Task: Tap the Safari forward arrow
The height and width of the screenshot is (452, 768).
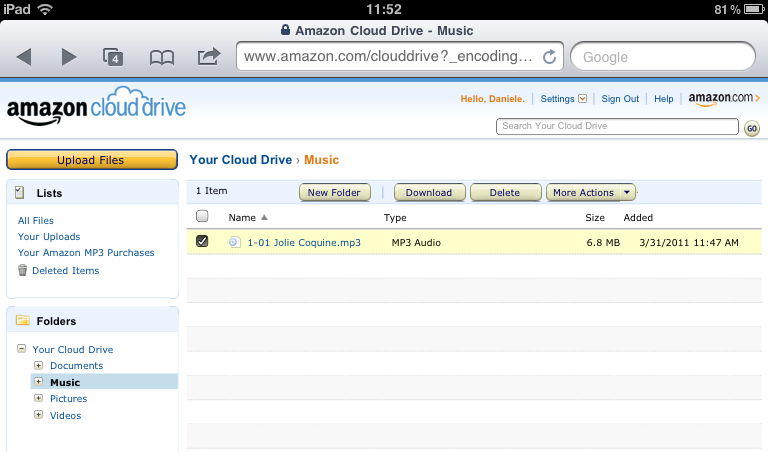Action: 69,57
